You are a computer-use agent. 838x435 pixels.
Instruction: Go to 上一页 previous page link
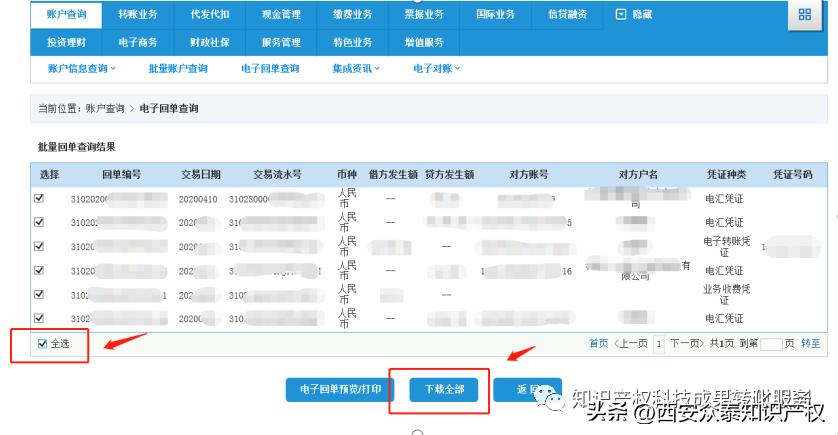coord(631,344)
